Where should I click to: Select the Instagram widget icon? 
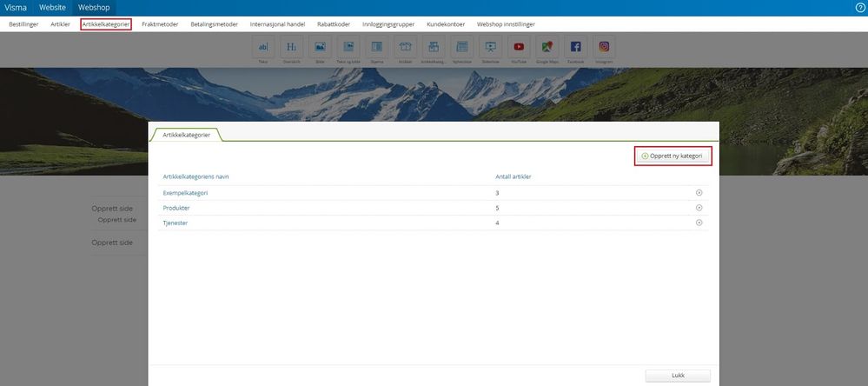pyautogui.click(x=604, y=47)
